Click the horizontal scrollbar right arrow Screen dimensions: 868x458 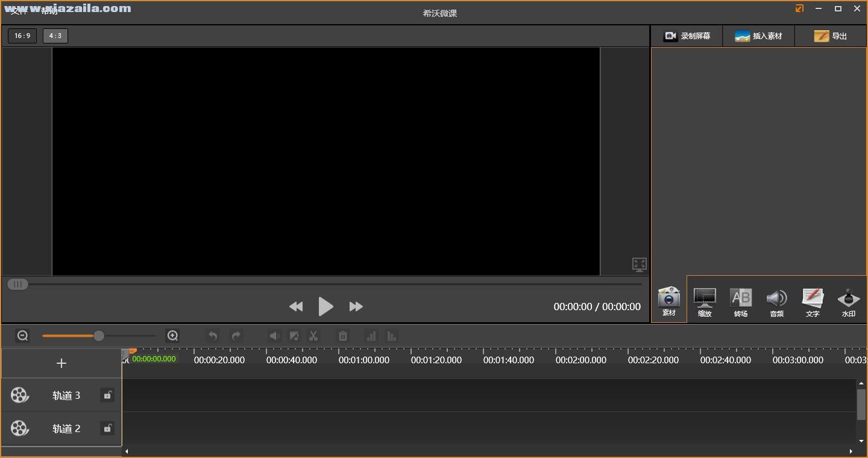pos(851,451)
